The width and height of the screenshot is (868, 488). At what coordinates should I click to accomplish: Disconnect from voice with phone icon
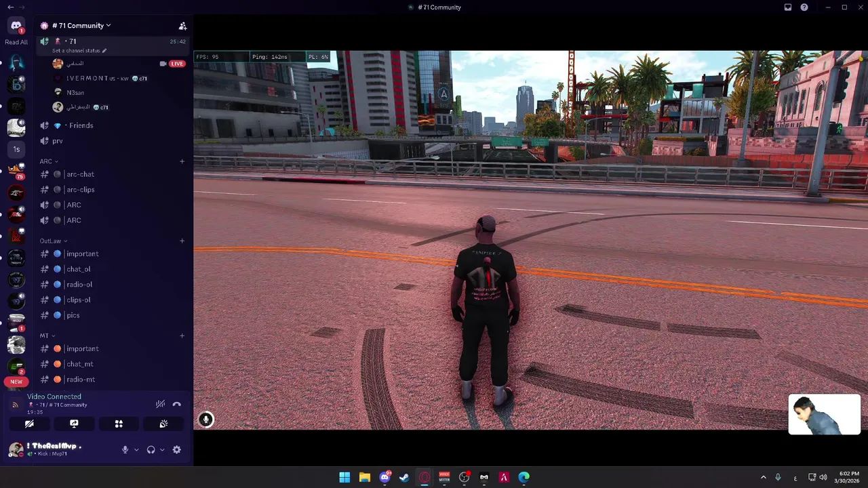click(x=177, y=404)
